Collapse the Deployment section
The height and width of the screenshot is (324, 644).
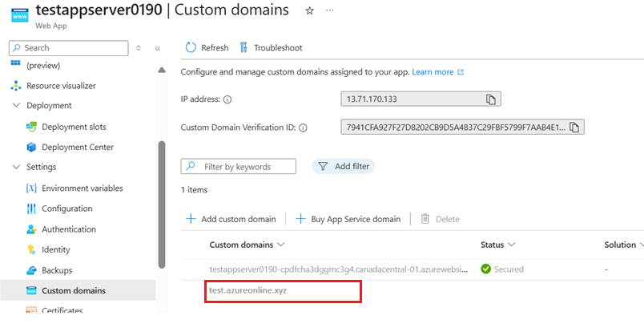coord(16,106)
